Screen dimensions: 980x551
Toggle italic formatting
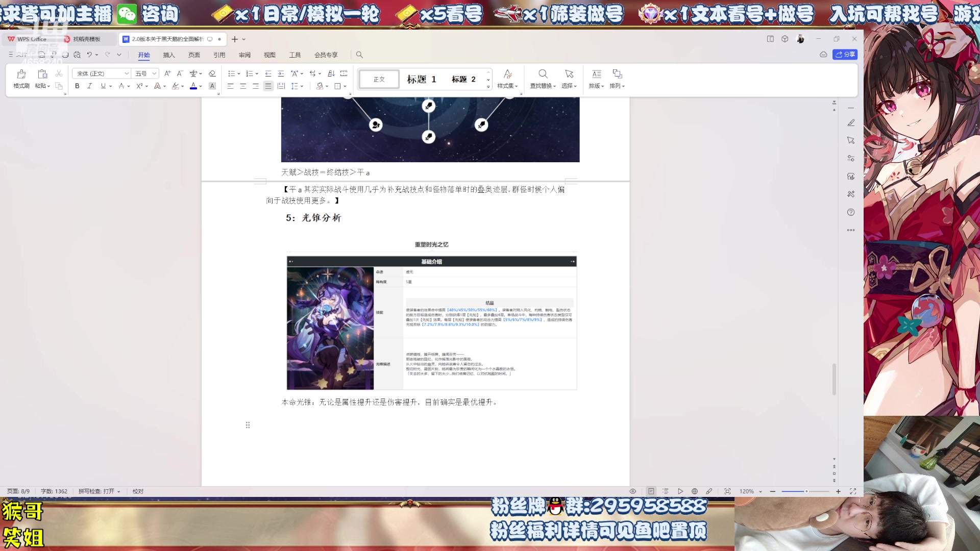tap(89, 86)
